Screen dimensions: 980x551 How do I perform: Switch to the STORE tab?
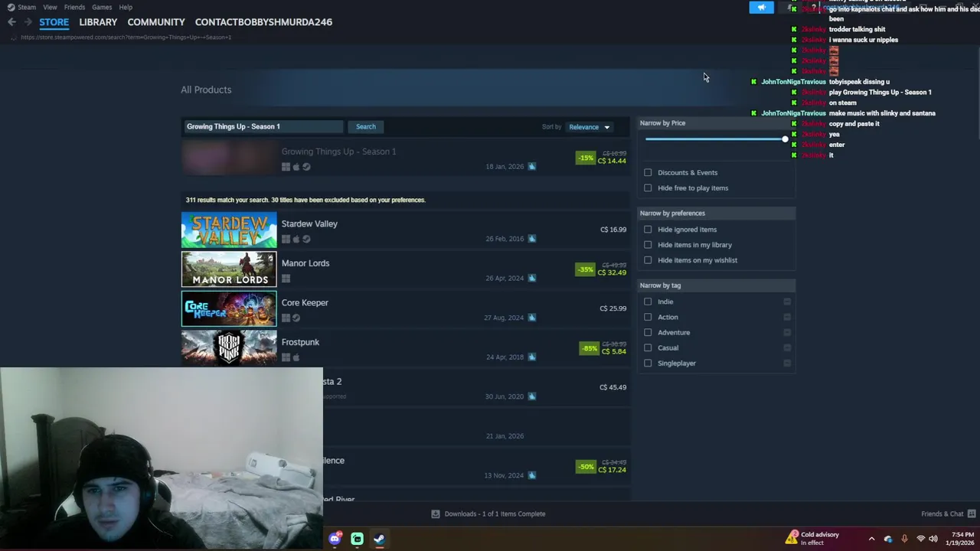54,22
